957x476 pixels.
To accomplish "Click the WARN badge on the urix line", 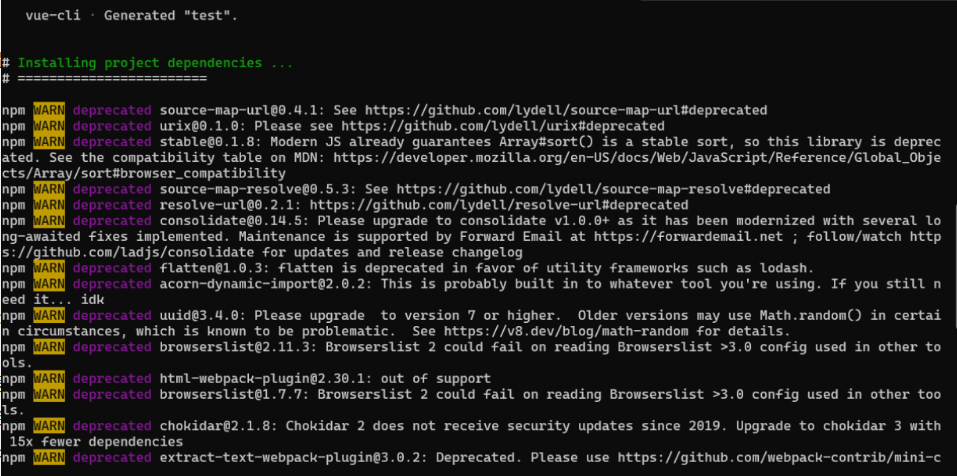I will [47, 126].
